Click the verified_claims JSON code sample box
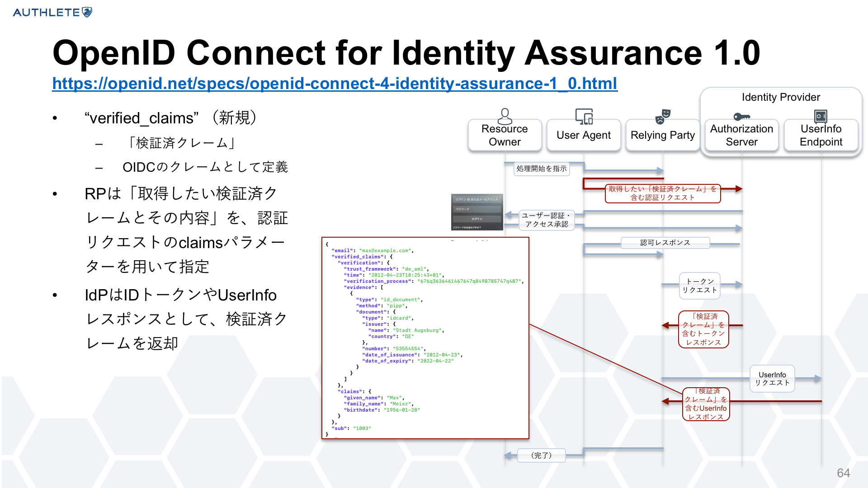This screenshot has height=488, width=868. point(425,338)
